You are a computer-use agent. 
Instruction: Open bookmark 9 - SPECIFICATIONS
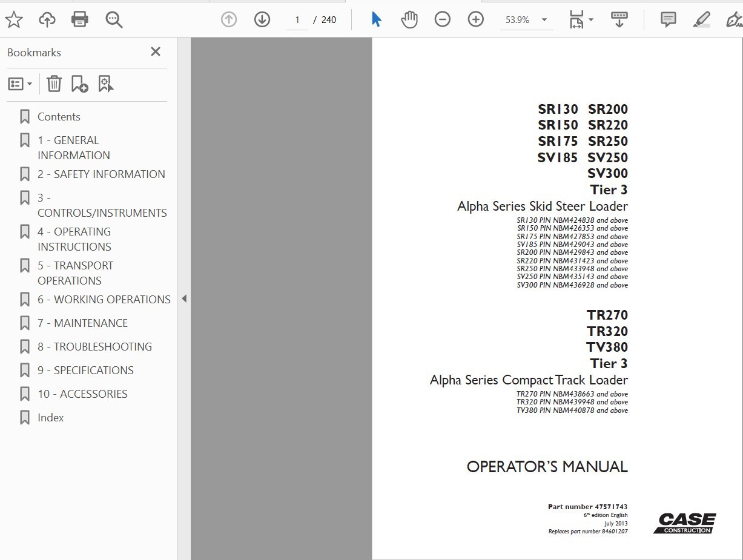(85, 371)
